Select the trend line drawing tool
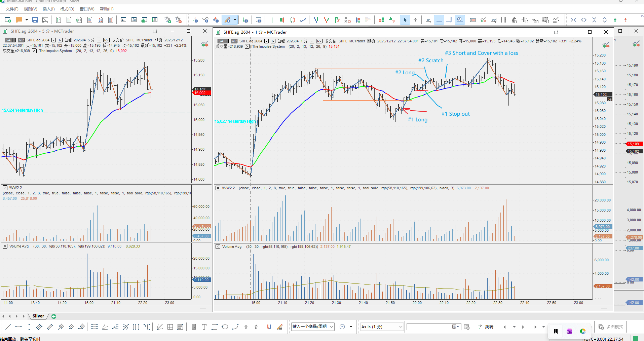This screenshot has width=644, height=341. 8,327
